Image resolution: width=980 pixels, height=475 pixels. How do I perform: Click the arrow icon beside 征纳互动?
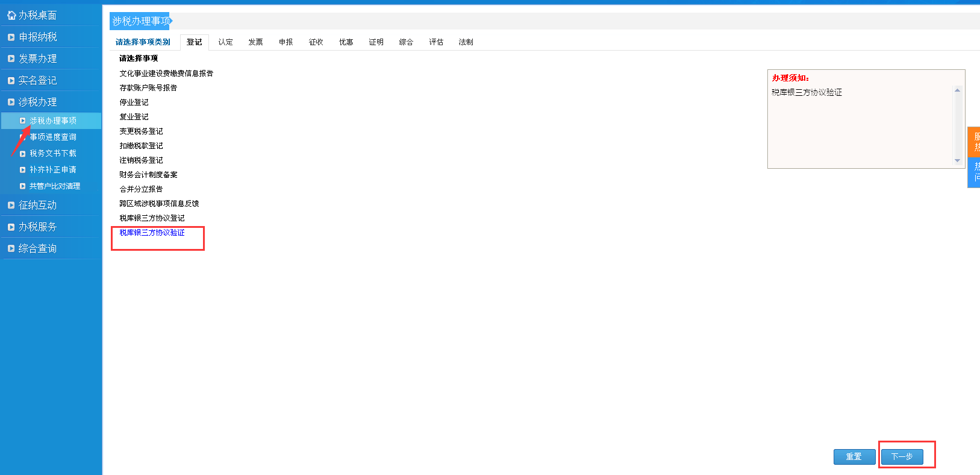[11, 206]
